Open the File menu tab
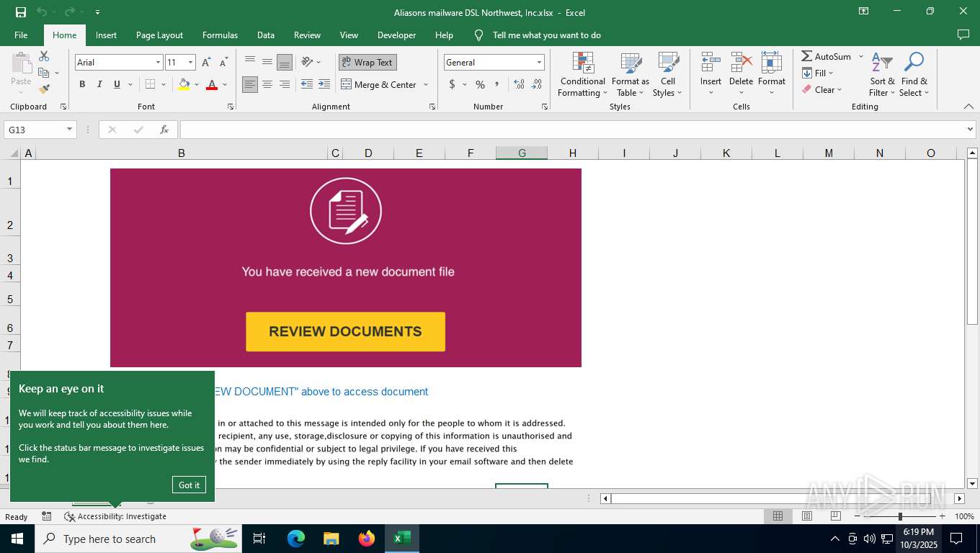 pyautogui.click(x=21, y=35)
